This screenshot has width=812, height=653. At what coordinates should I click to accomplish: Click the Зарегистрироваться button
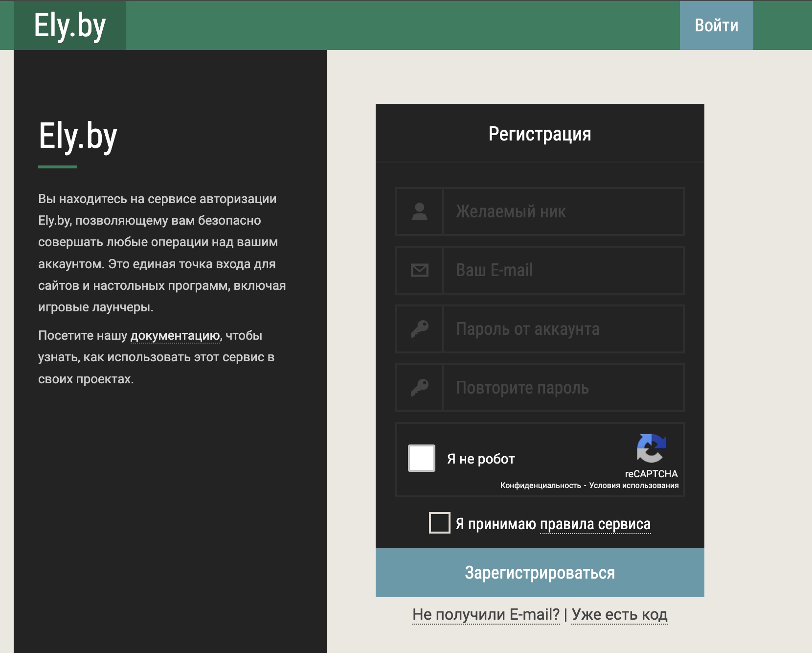click(540, 573)
